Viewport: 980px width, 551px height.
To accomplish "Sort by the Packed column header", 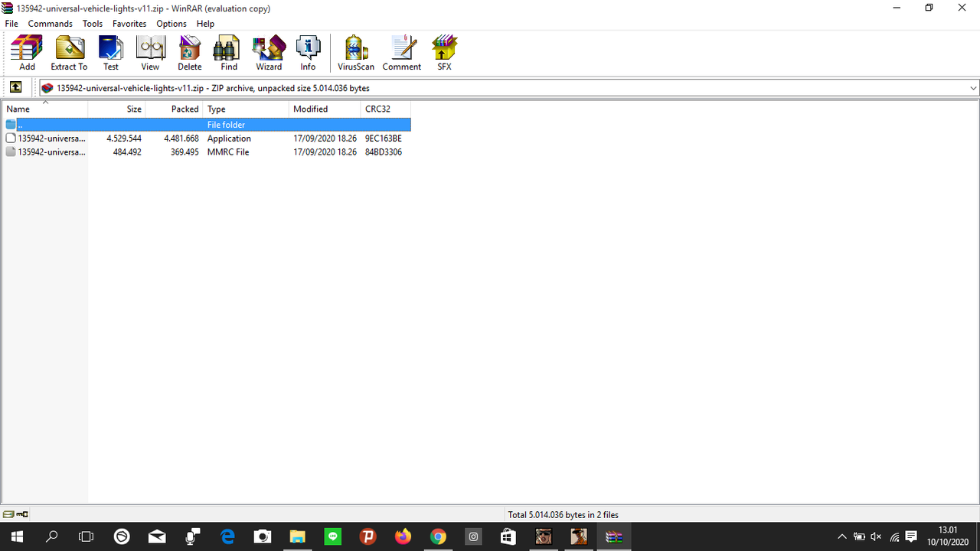I will [x=174, y=109].
